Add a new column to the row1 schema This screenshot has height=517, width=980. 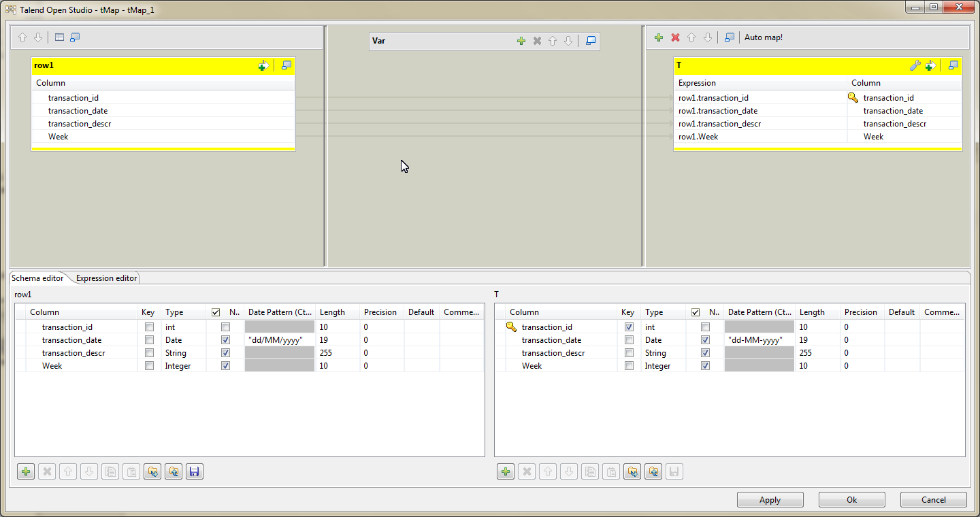pyautogui.click(x=25, y=471)
